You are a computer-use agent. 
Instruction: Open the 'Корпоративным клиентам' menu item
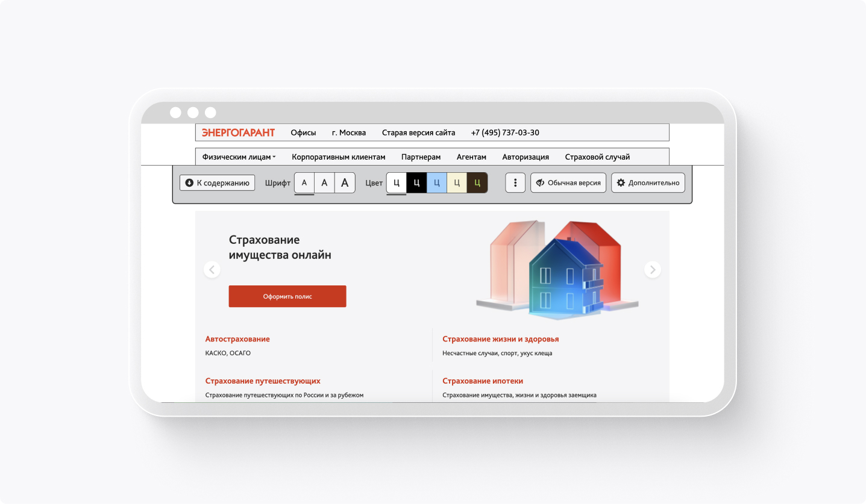(338, 156)
